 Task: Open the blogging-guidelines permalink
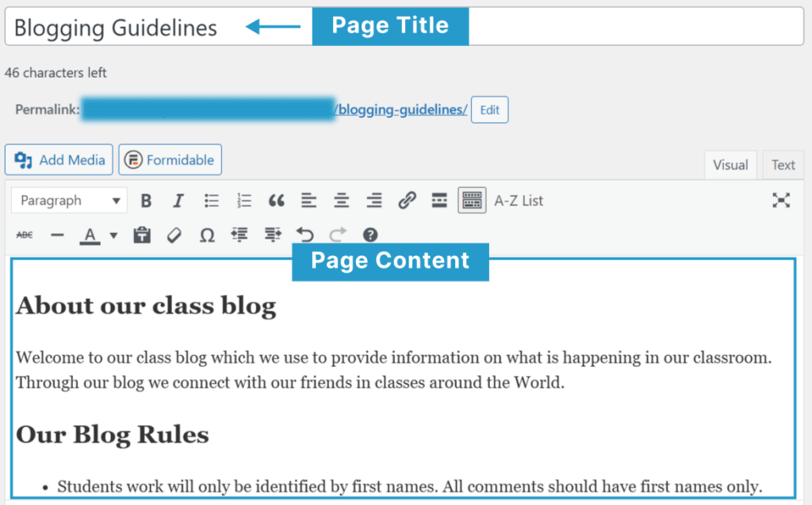tap(402, 110)
